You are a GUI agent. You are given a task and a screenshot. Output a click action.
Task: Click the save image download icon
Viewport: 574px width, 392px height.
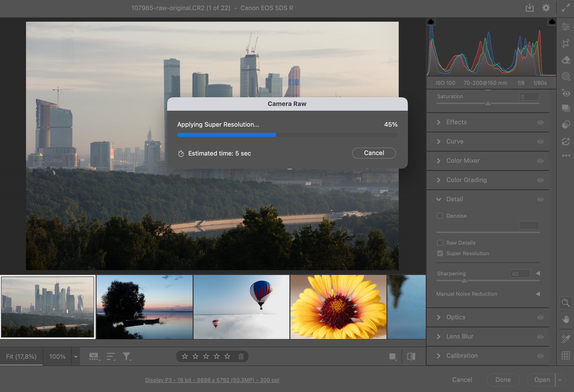529,8
